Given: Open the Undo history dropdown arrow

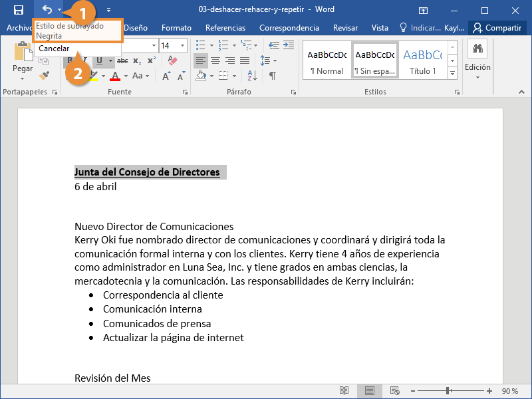Looking at the screenshot, I should (59, 10).
